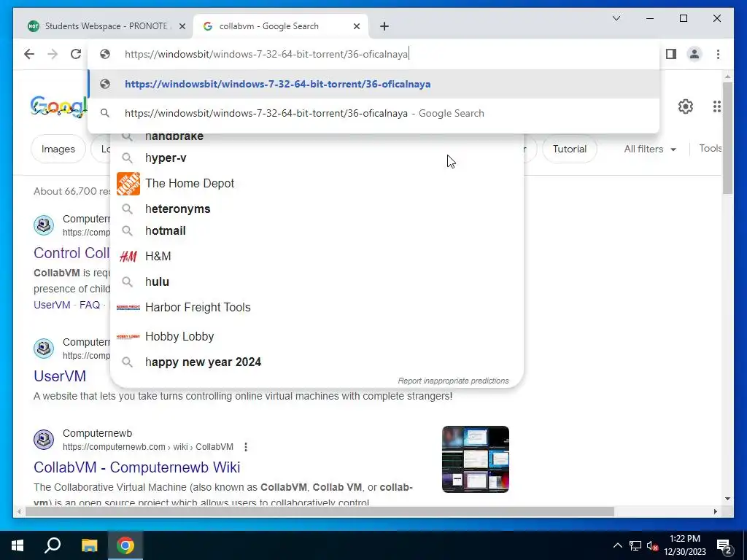Click Report inappropriate predictions link
Image resolution: width=747 pixels, height=560 pixels.
coord(453,381)
